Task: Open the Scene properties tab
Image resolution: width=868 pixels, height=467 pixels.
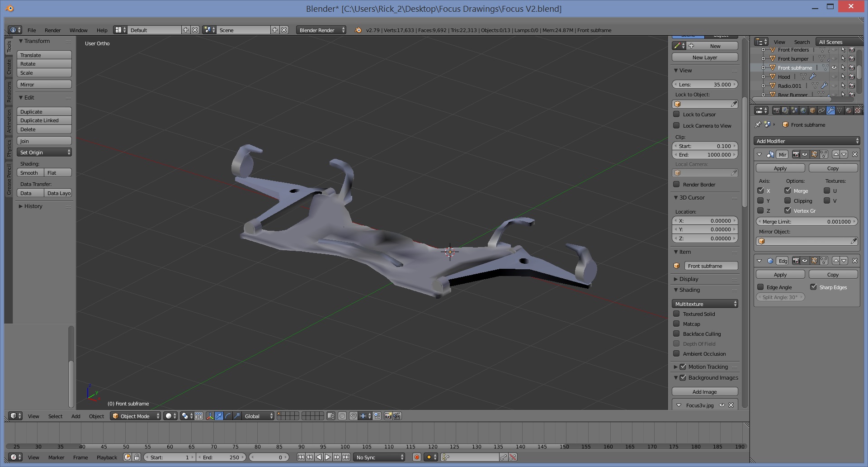Action: point(795,110)
